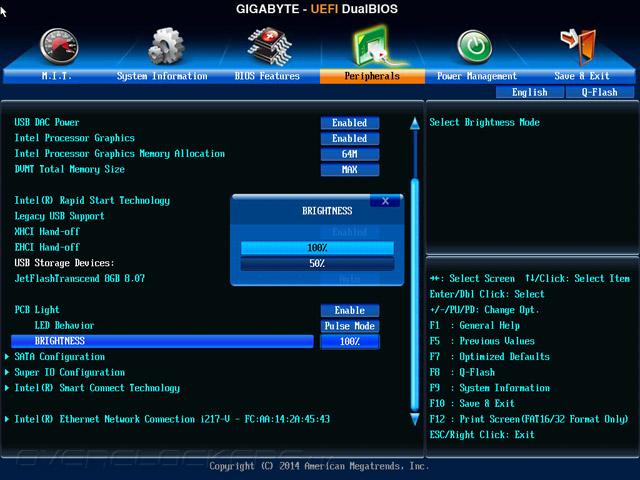Toggle Intel Processor Graphics Enabled value
640x480 pixels.
point(350,138)
